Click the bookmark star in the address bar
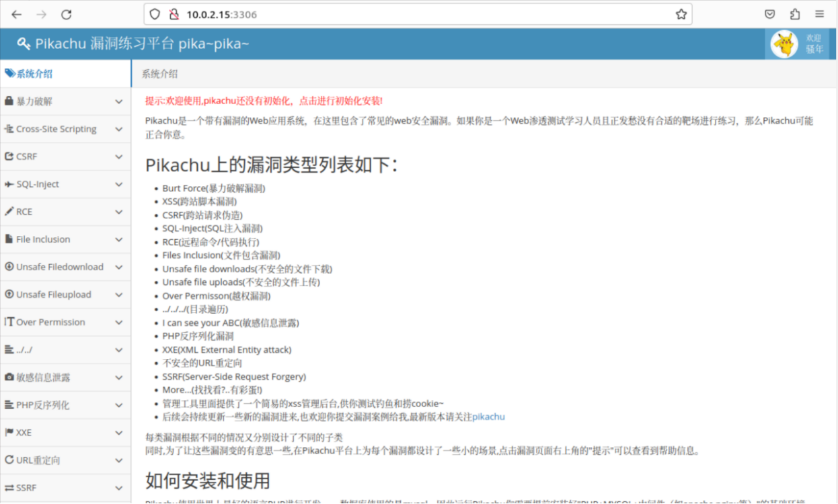The width and height of the screenshot is (838, 504). [x=681, y=13]
